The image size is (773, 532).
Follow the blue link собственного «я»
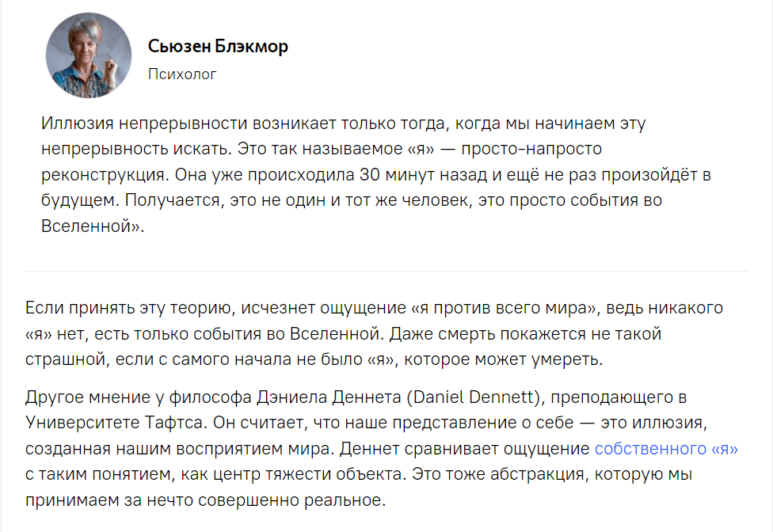pyautogui.click(x=666, y=449)
